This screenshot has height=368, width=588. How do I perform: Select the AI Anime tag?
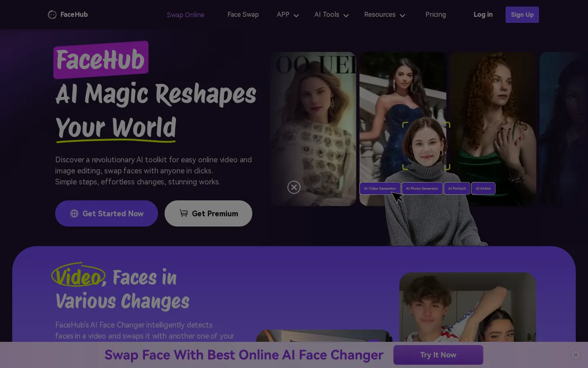tap(483, 188)
